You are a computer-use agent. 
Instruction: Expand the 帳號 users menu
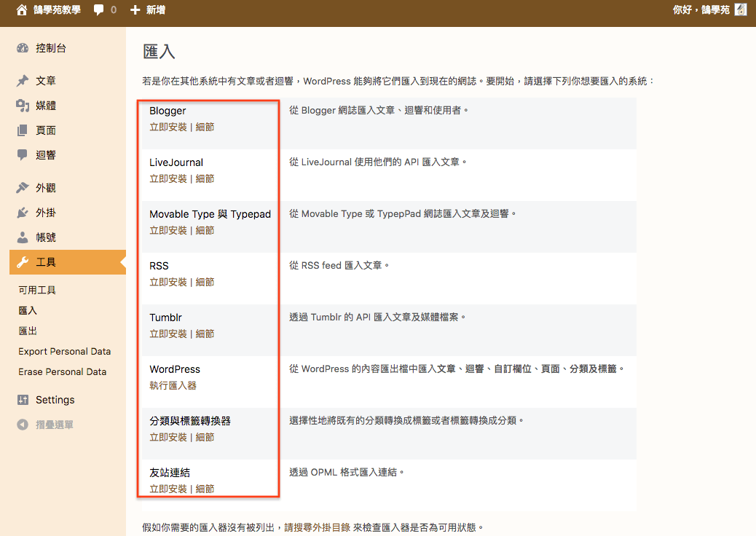coord(45,237)
